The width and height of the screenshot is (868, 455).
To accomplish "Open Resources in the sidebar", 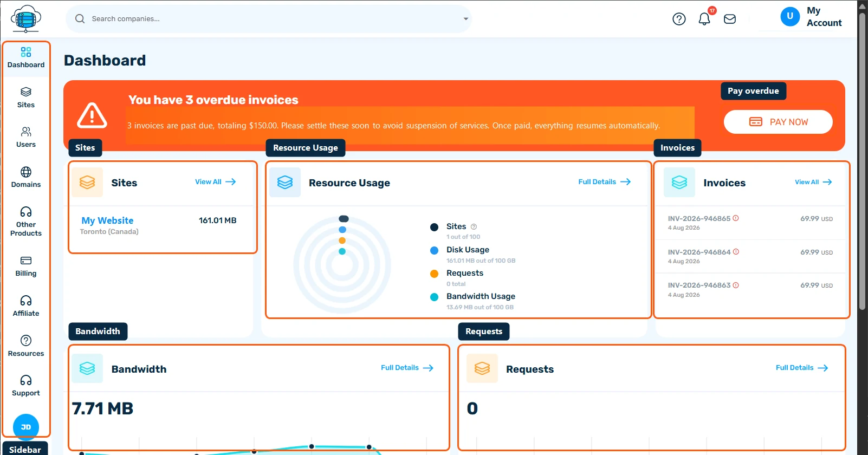I will pyautogui.click(x=26, y=347).
